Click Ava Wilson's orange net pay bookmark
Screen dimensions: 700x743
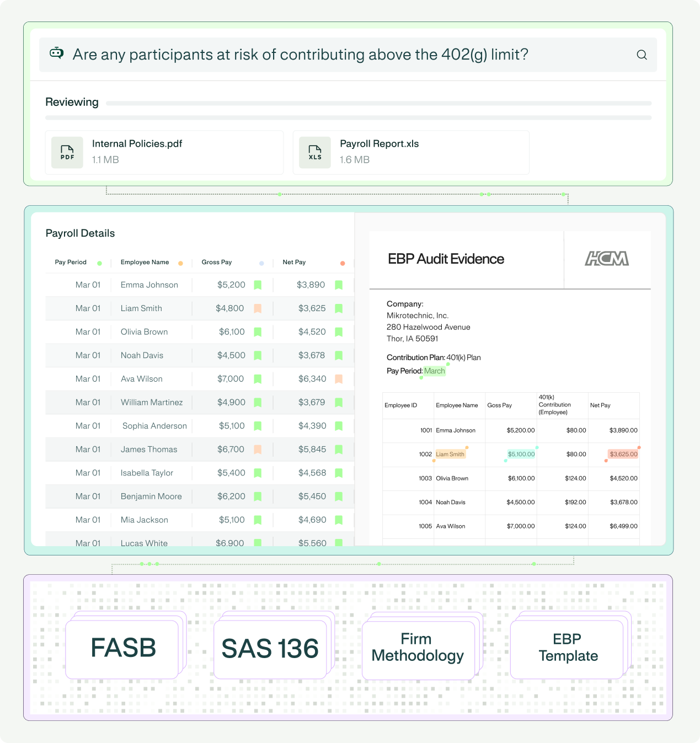[339, 379]
